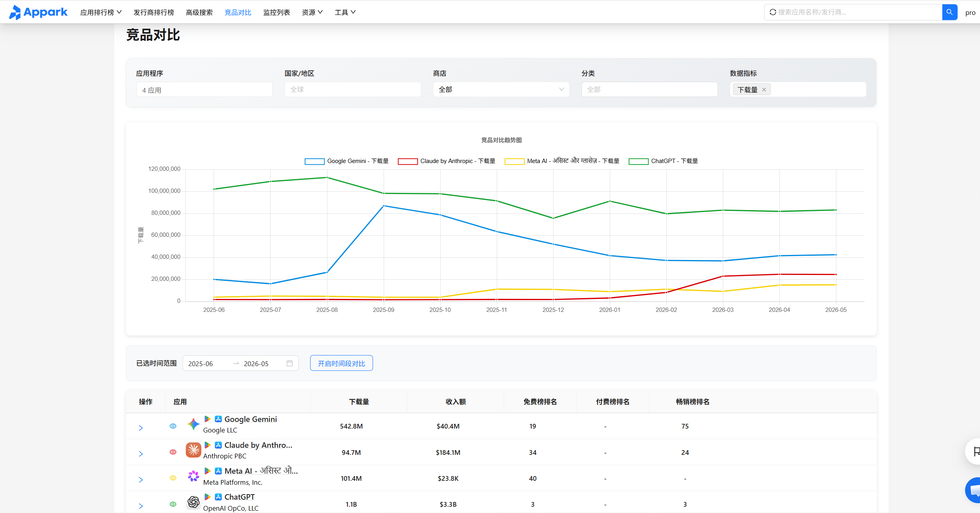Select the 竞品对比 nav item
Screen dimensions: 980x513
[238, 12]
